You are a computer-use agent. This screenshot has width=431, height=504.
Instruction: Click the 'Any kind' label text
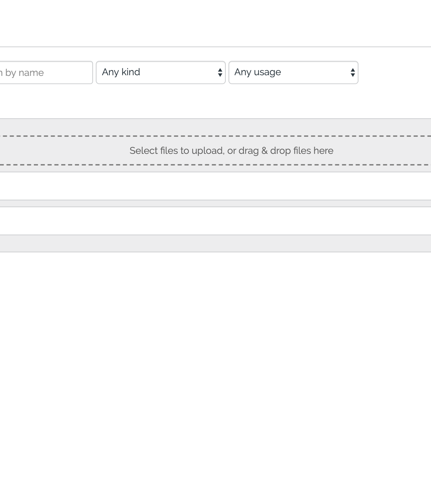click(x=121, y=72)
